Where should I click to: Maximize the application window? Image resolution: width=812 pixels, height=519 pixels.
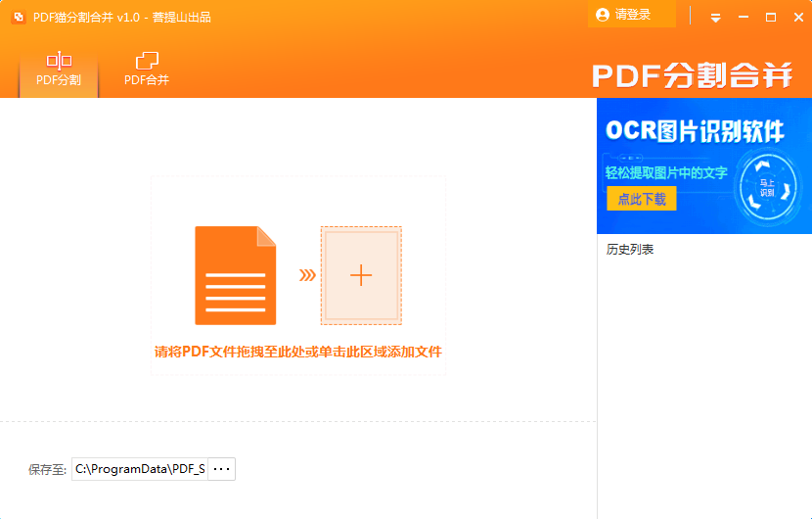[771, 17]
